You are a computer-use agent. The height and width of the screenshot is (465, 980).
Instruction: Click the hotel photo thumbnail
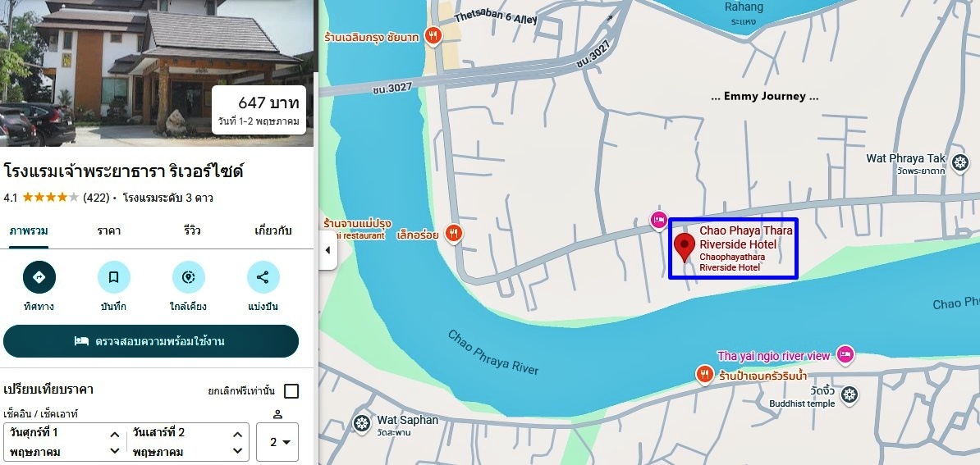pyautogui.click(x=156, y=73)
